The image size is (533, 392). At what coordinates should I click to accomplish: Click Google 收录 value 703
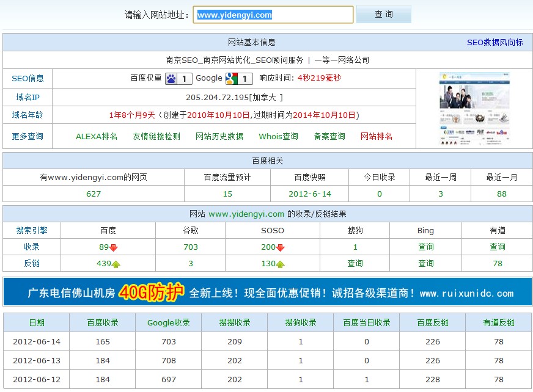point(191,247)
